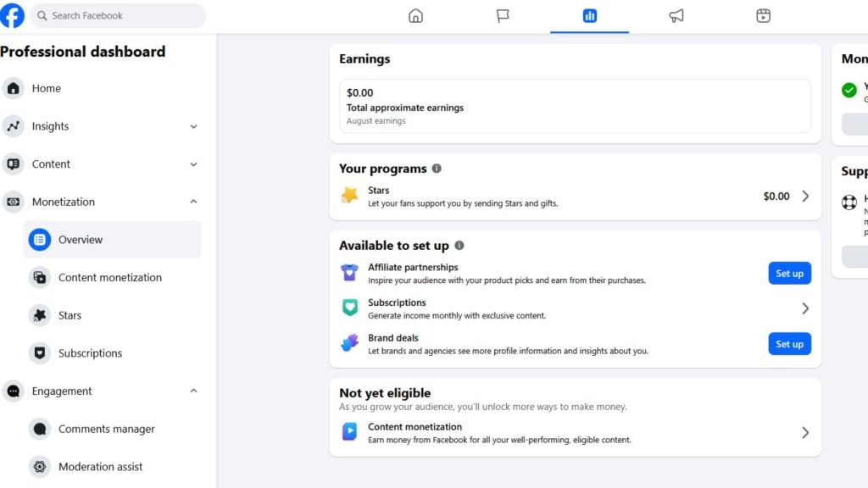Click the Affiliate partnerships shirt icon

349,272
